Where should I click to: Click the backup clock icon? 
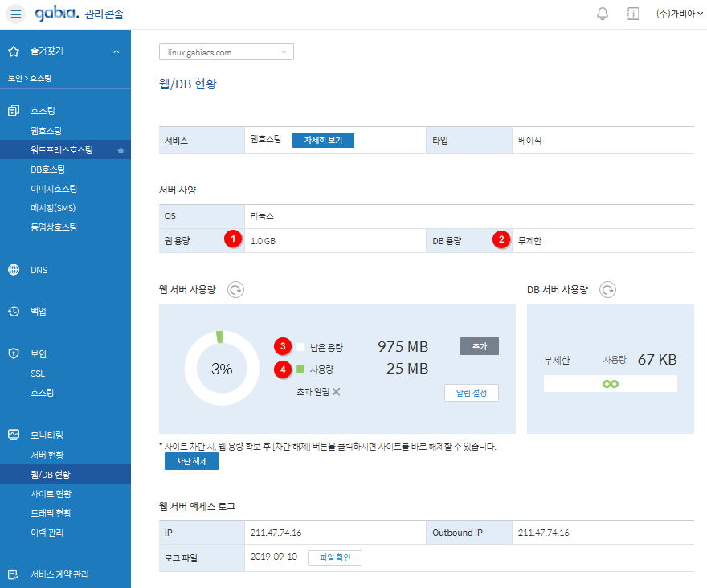[x=14, y=311]
